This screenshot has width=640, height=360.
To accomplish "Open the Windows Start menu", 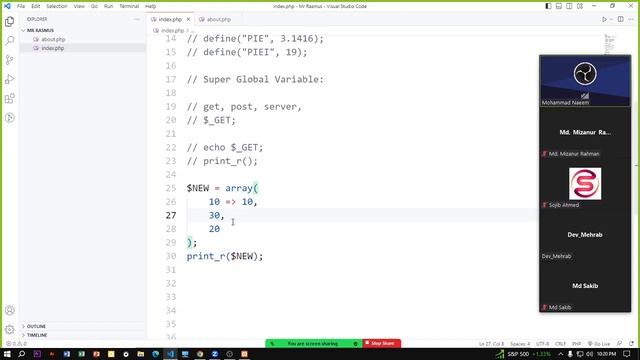I will (7, 354).
